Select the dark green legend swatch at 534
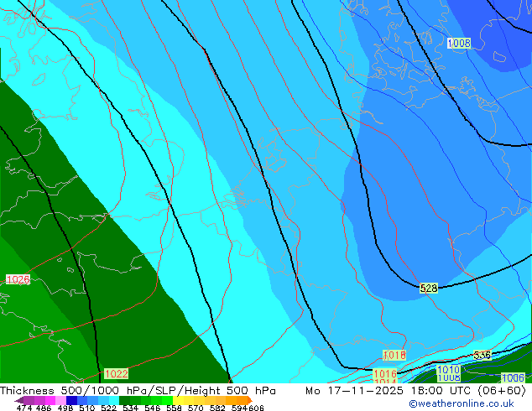The image size is (532, 411). (x=125, y=400)
